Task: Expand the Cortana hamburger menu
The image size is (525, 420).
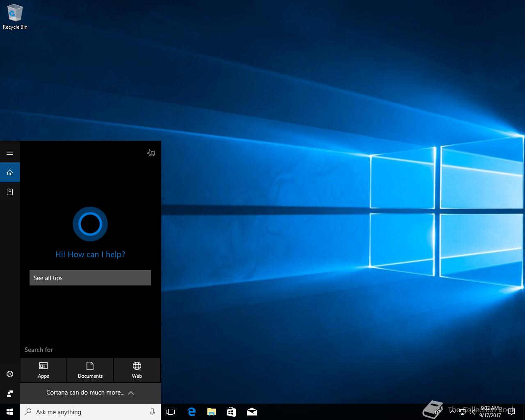Action: (x=10, y=153)
